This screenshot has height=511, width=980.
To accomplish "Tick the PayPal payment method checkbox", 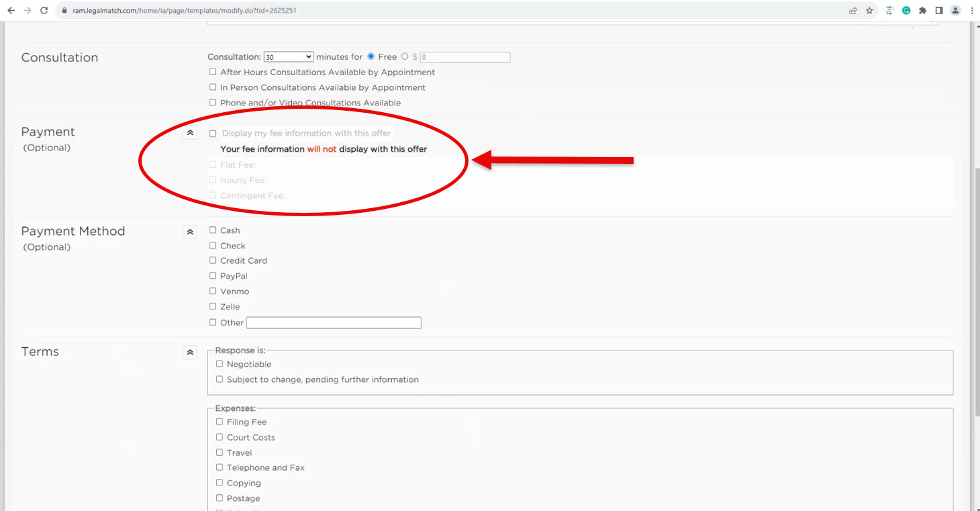I will (x=213, y=276).
